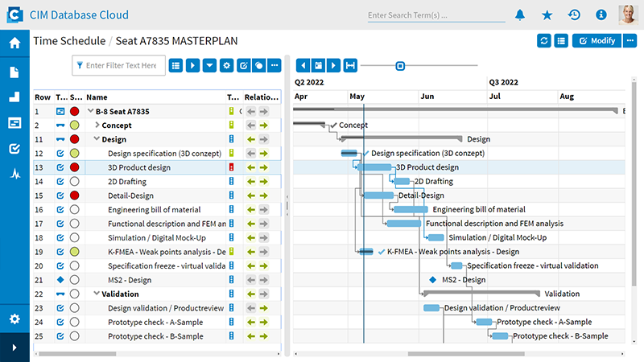Click the Enter Filter Text field
Image resolution: width=644 pixels, height=362 pixels.
tap(121, 65)
